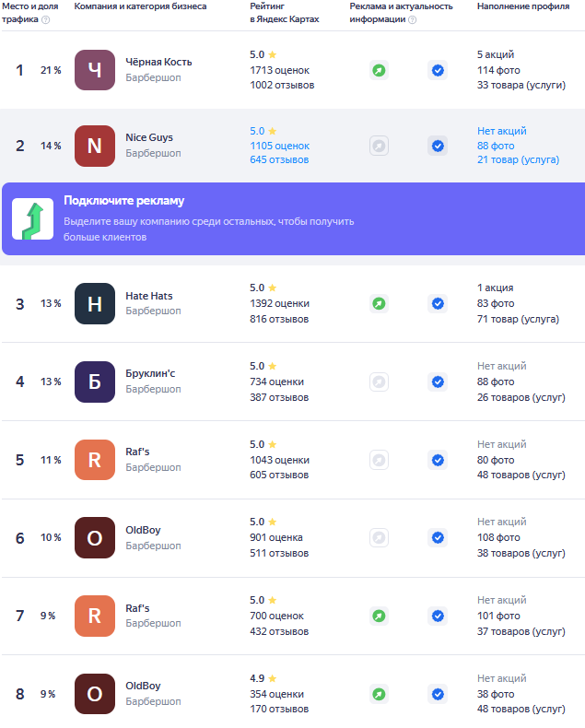Open the '645 отзывов' link for Nice Guys
Viewport: 585px width, 728px height.
click(x=279, y=159)
